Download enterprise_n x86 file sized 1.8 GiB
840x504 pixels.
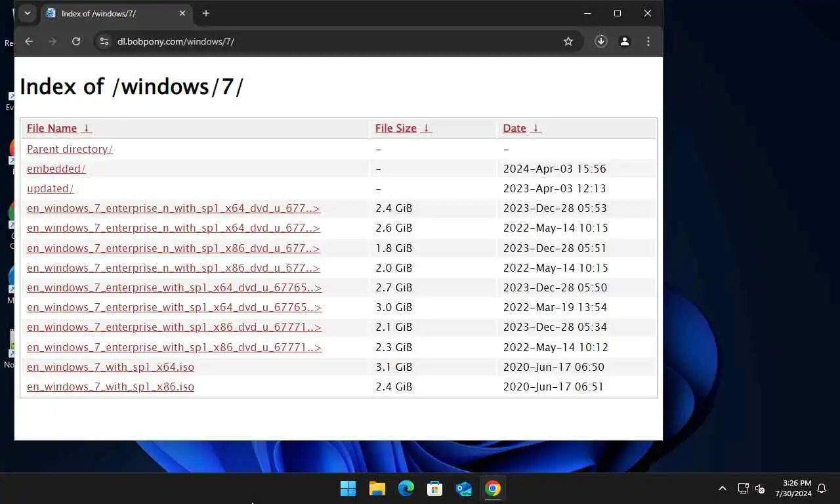(173, 248)
